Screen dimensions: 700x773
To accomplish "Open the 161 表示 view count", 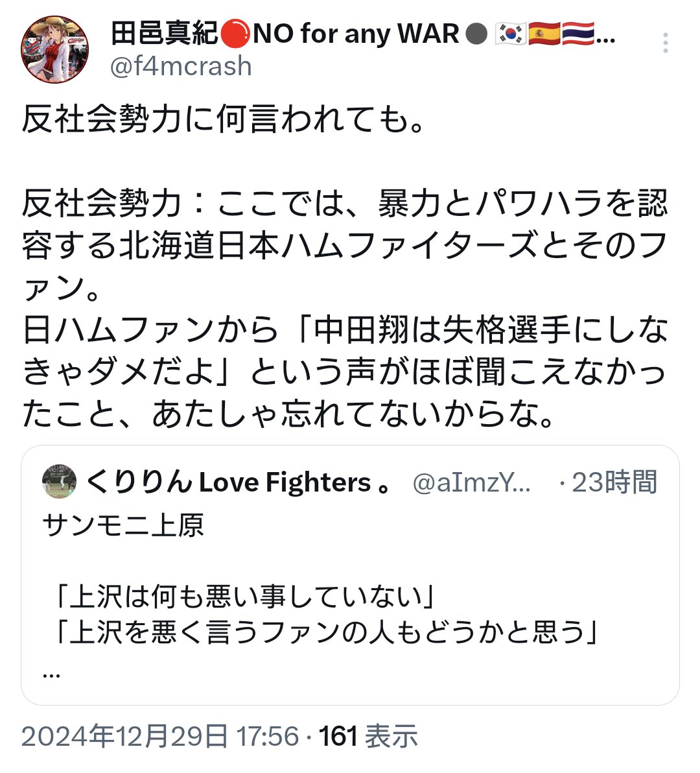I will pyautogui.click(x=368, y=737).
